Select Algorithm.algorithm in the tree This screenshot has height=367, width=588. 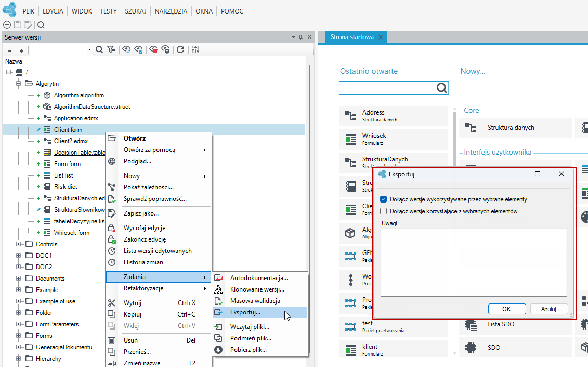tap(79, 95)
